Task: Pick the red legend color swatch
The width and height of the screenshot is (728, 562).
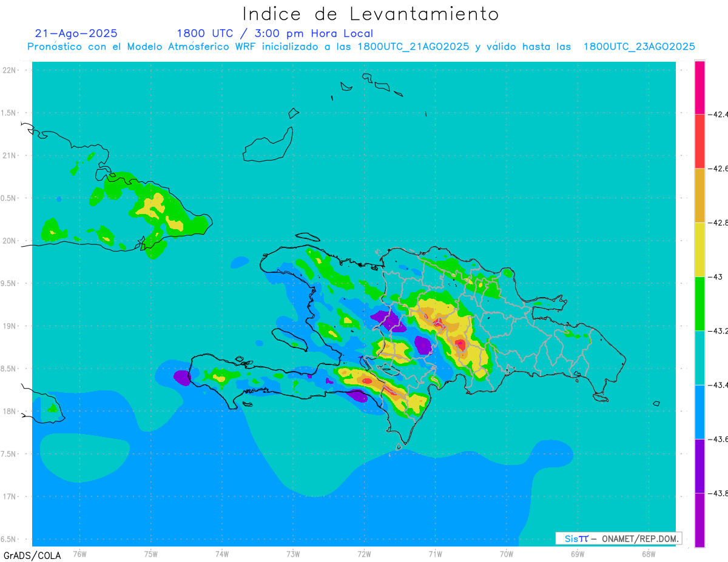Action: 699,141
